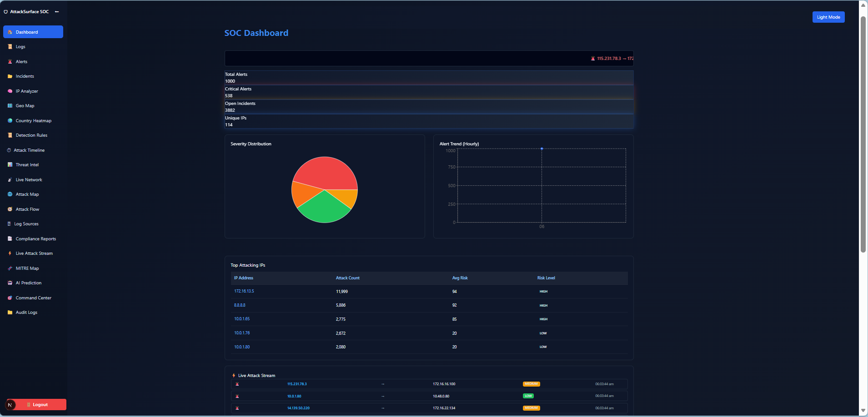The image size is (868, 417).
Task: Click the Live Network satellite icon
Action: [x=10, y=180]
